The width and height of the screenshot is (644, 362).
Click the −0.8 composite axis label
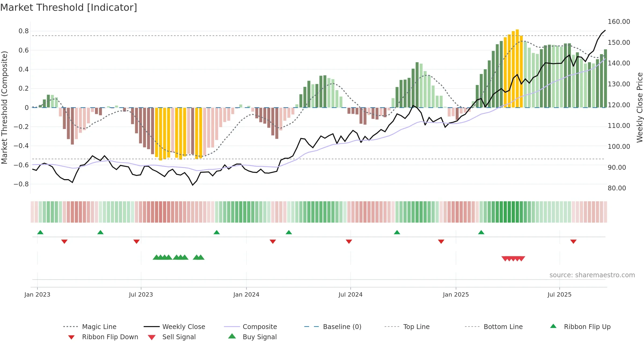[x=21, y=184]
